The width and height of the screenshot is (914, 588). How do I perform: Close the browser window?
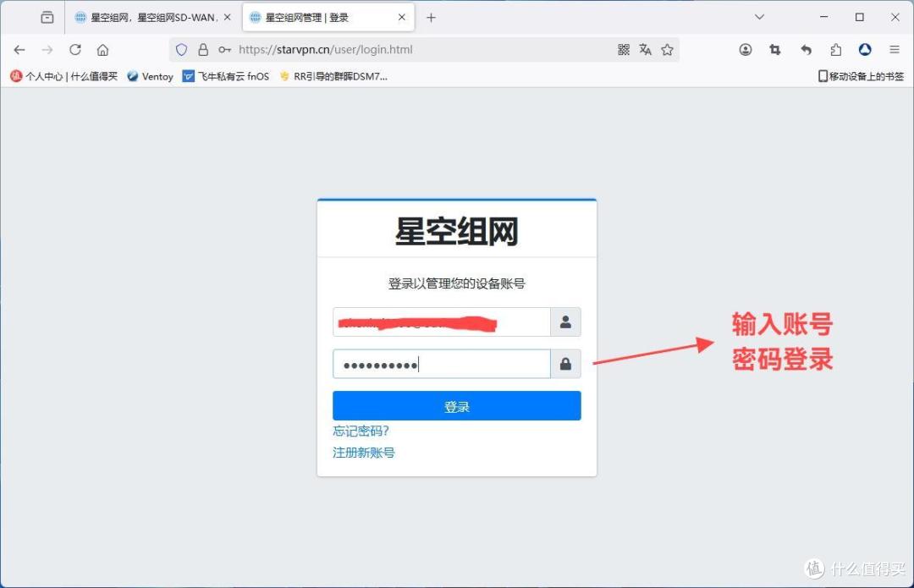tap(895, 17)
